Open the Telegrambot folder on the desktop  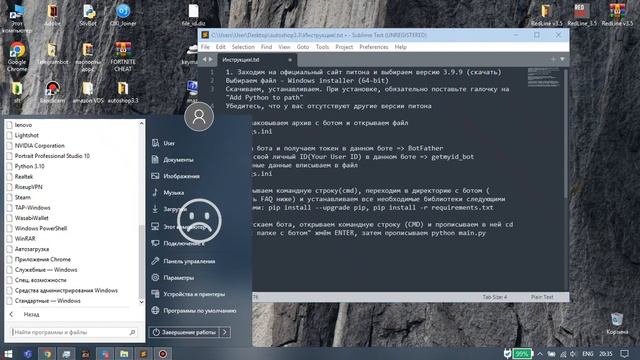52,54
